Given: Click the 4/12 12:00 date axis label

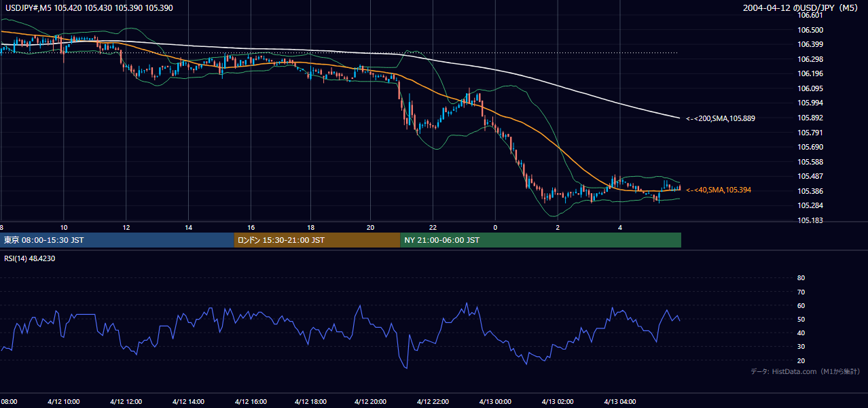Looking at the screenshot, I should tap(126, 402).
